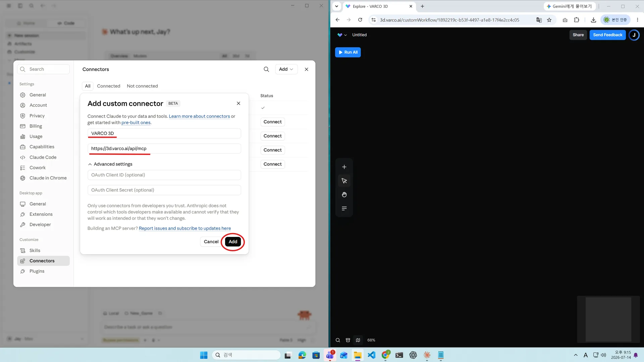Expand the browser tab search dropdown
Image resolution: width=644 pixels, height=362 pixels.
[336, 6]
